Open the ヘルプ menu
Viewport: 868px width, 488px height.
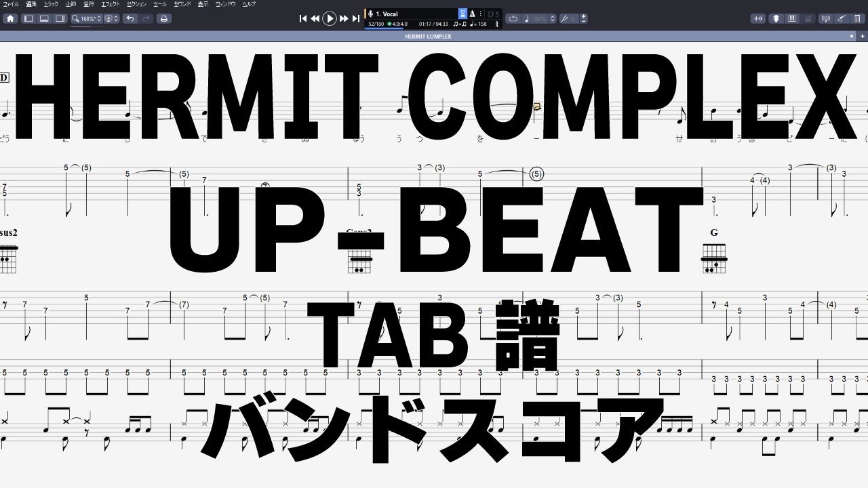[249, 4]
